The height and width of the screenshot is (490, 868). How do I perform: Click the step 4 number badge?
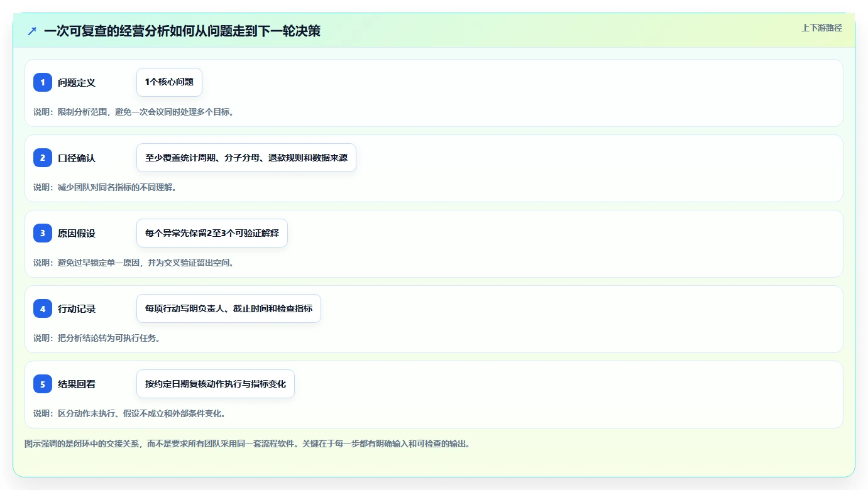pos(43,308)
